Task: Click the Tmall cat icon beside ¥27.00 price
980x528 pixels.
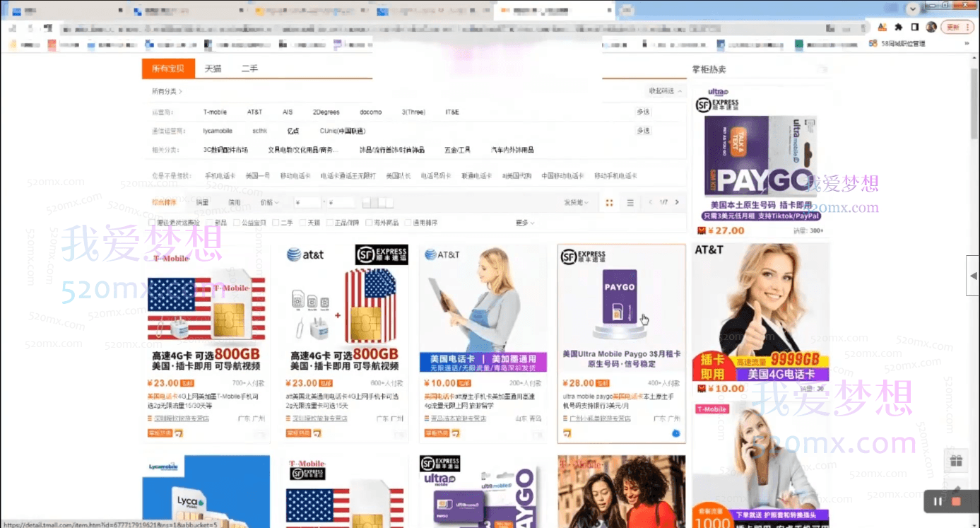Action: (702, 230)
